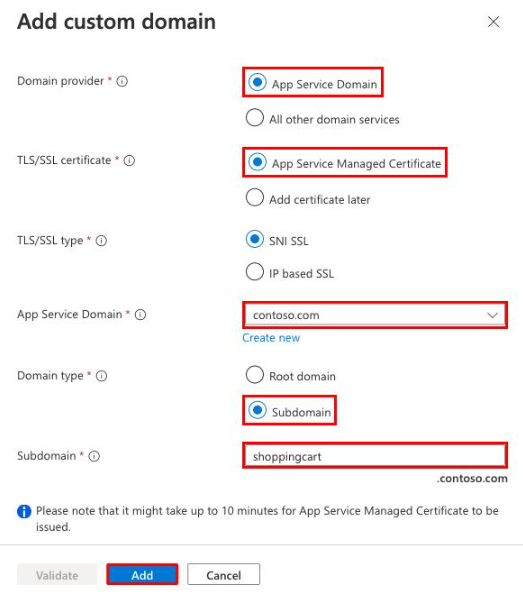Click the info icon beside Domain provider
The height and width of the screenshot is (601, 523).
point(122,81)
